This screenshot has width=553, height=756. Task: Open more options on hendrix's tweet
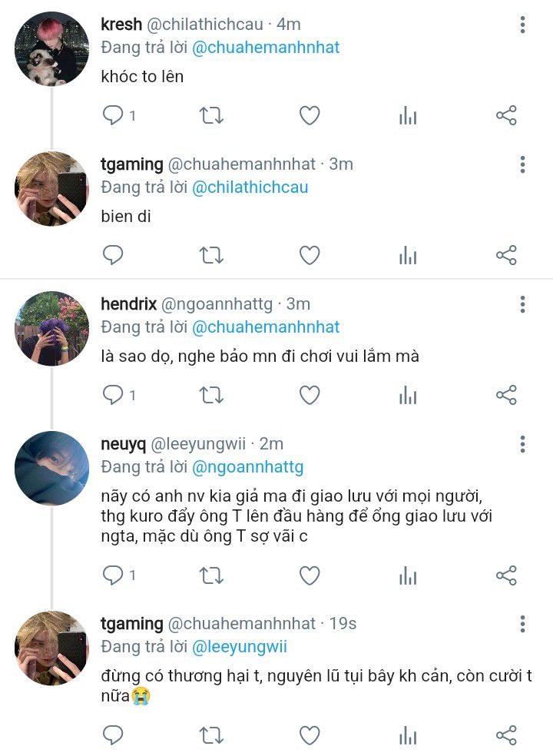pos(522,304)
